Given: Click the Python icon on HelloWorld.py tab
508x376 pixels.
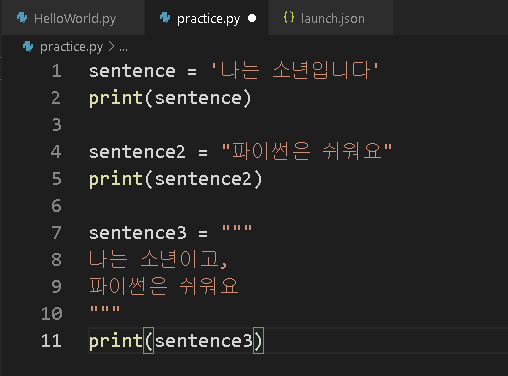Looking at the screenshot, I should point(22,18).
